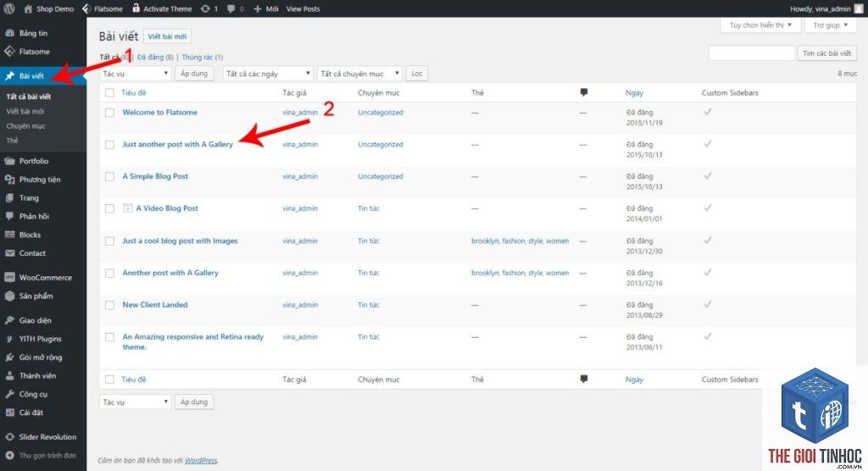The image size is (868, 471).
Task: Click the YITH Plugins icon
Action: coord(9,339)
